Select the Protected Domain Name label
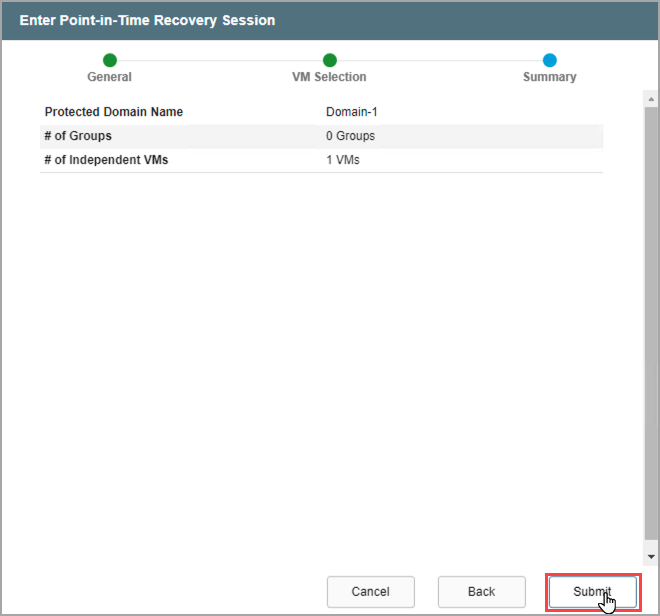 [x=114, y=112]
